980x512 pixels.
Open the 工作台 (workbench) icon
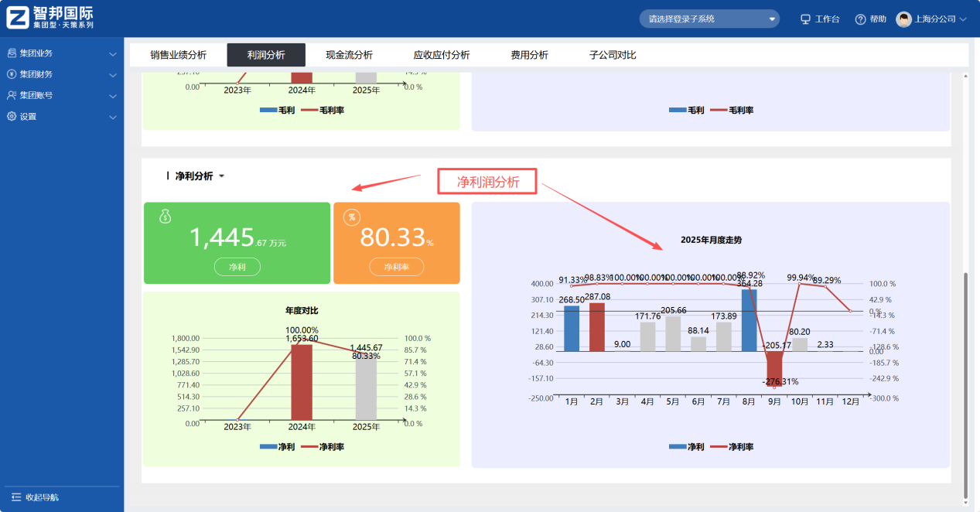[805, 19]
